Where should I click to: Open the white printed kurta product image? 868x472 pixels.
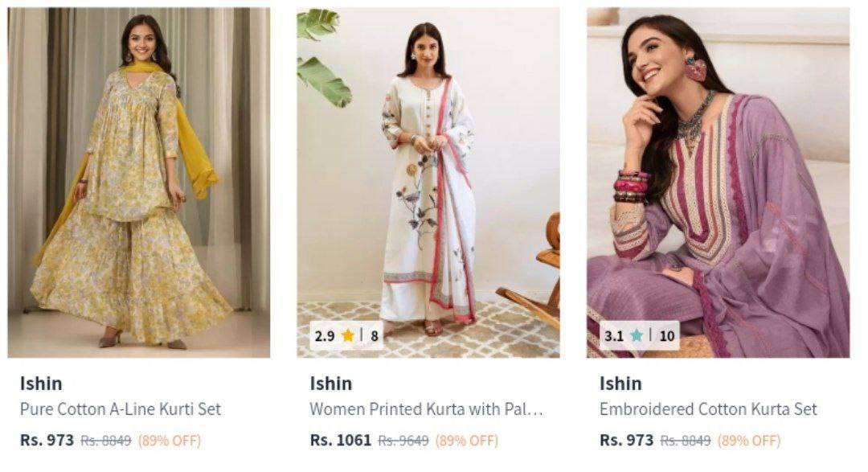coord(428,183)
